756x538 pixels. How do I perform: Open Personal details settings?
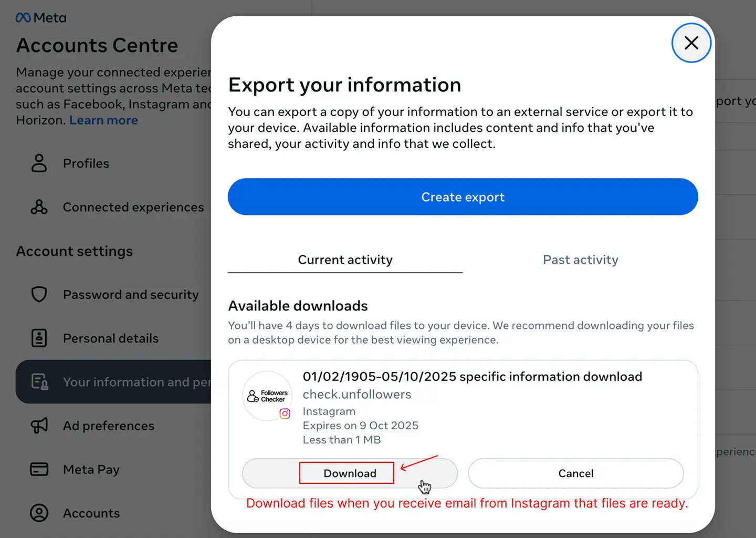111,338
